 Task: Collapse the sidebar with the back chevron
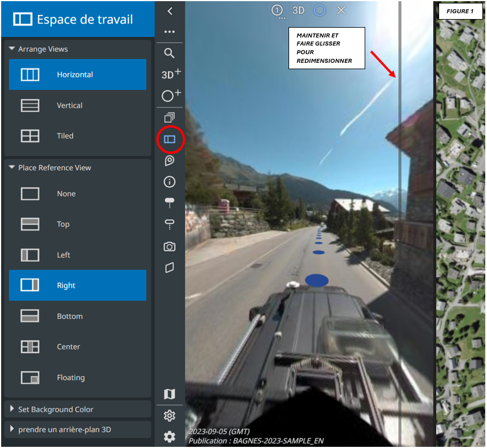pyautogui.click(x=170, y=11)
